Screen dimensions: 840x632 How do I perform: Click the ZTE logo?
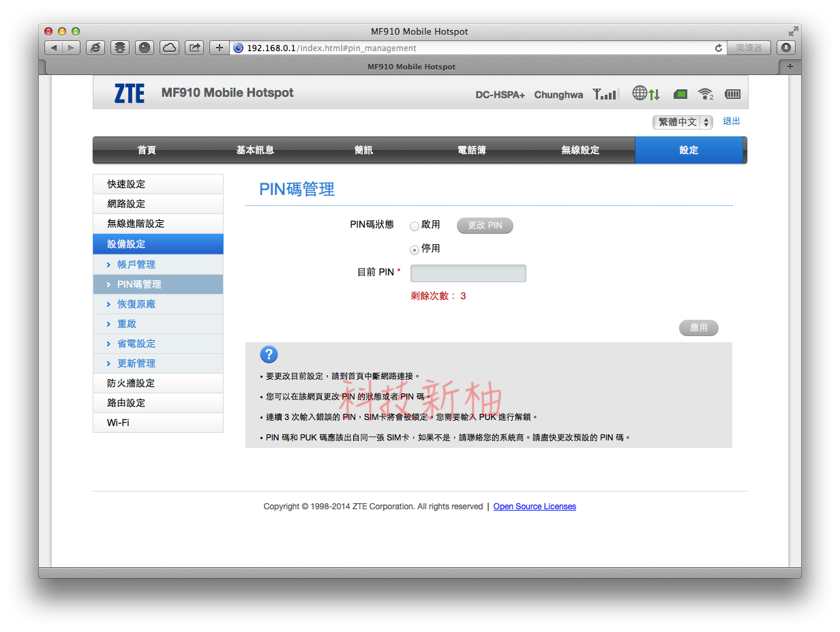coord(130,93)
